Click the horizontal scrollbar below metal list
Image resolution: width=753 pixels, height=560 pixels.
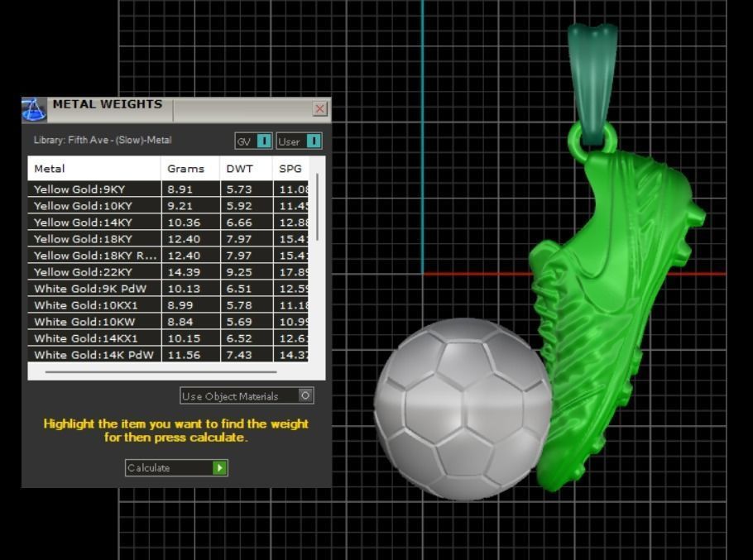tap(161, 371)
